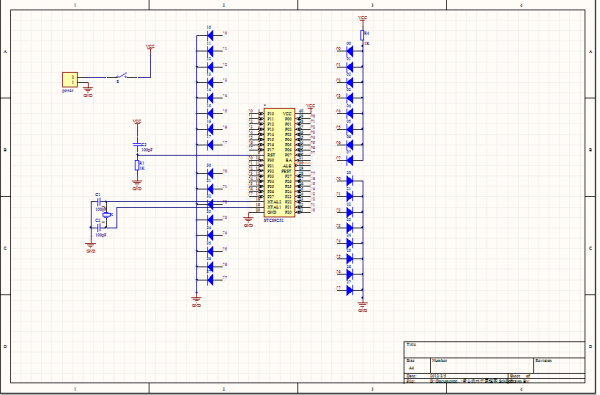The height and width of the screenshot is (395, 600).
Task: Click GND symbol below right LED column
Action: pos(362,305)
